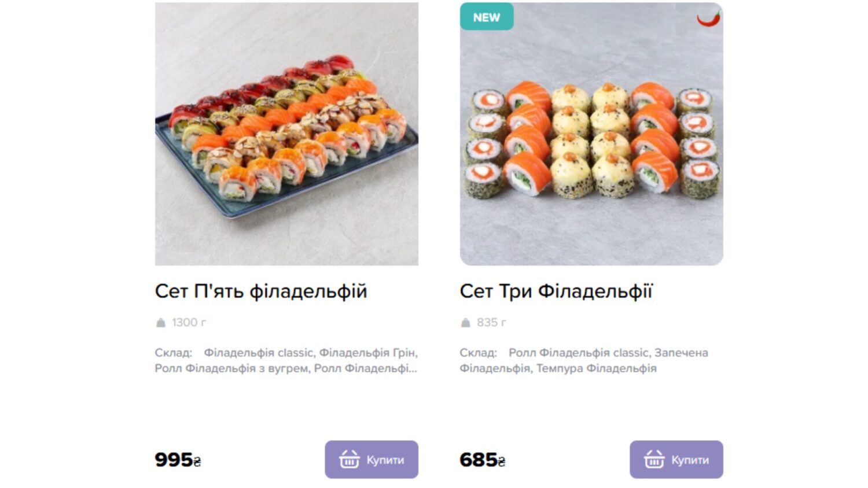868x488 pixels.
Task: Click the hryvnia symbol after 995
Action: coord(197,461)
